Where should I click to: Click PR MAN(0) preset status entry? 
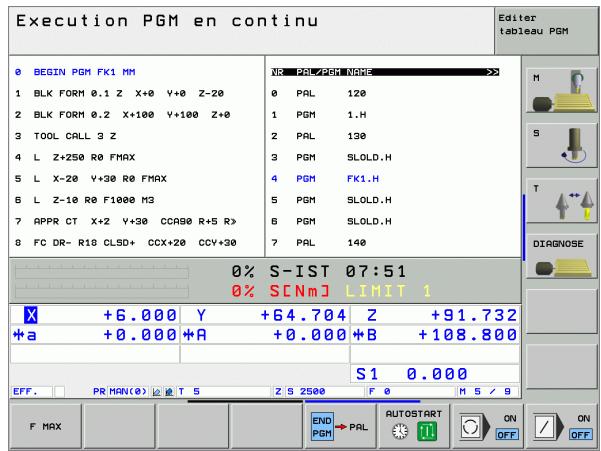point(120,391)
